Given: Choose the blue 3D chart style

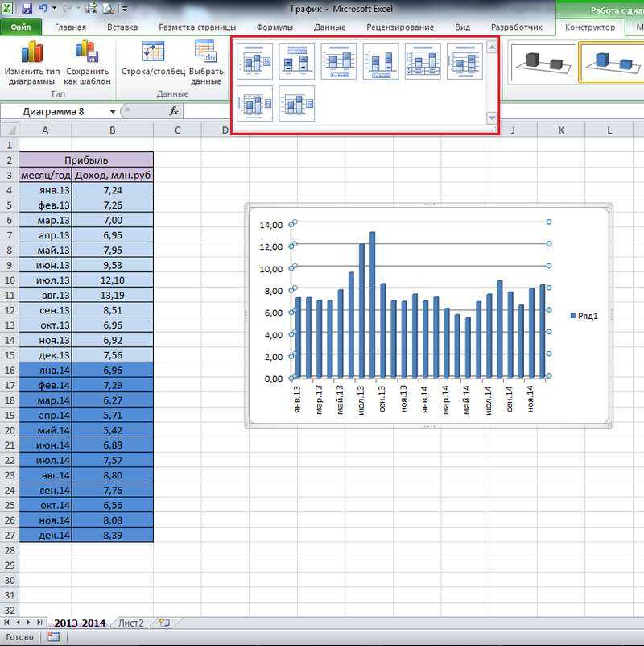Looking at the screenshot, I should pos(613,63).
